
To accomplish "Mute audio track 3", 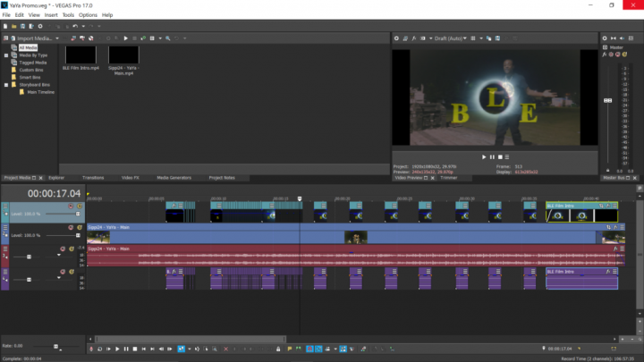I will click(63, 248).
